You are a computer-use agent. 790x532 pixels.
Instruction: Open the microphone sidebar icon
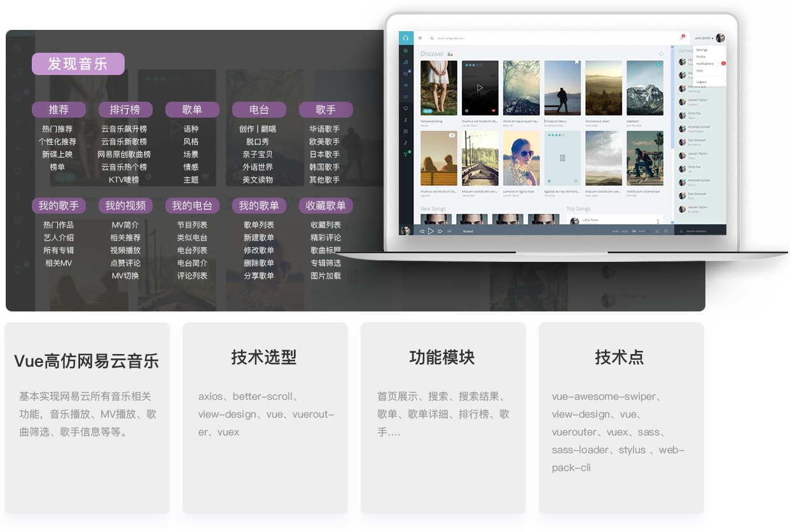click(x=406, y=119)
